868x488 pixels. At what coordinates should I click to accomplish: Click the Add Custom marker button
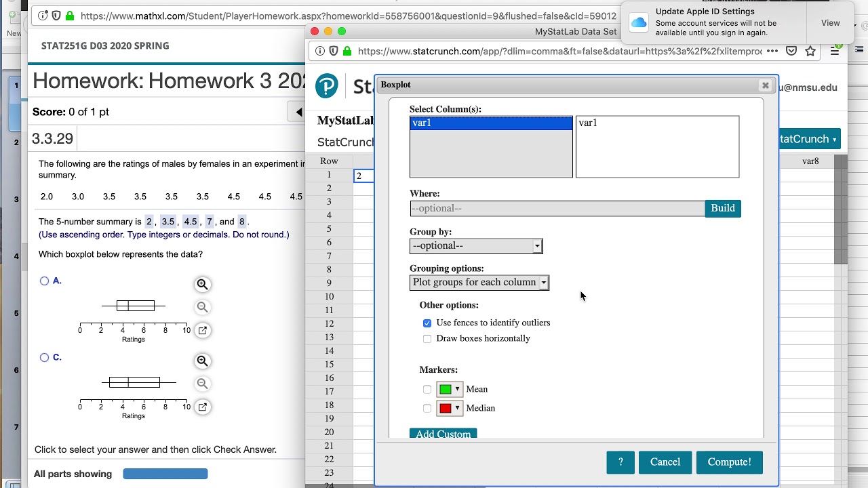click(x=443, y=434)
